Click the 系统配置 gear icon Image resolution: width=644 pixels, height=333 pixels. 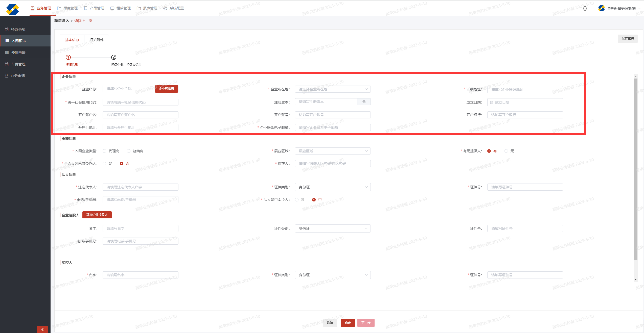(x=165, y=8)
